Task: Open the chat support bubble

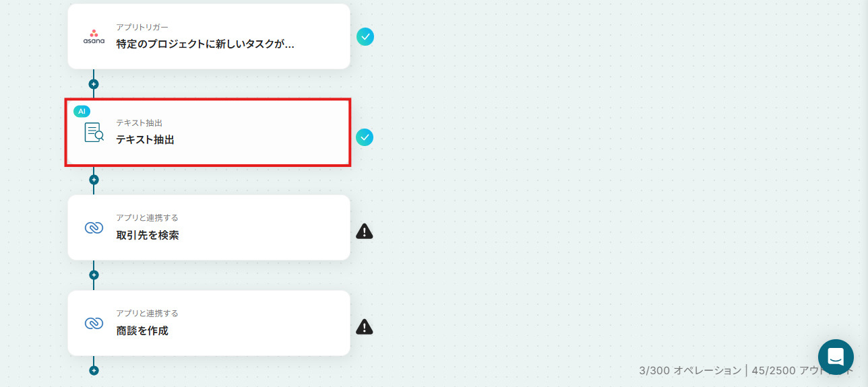Action: click(836, 357)
